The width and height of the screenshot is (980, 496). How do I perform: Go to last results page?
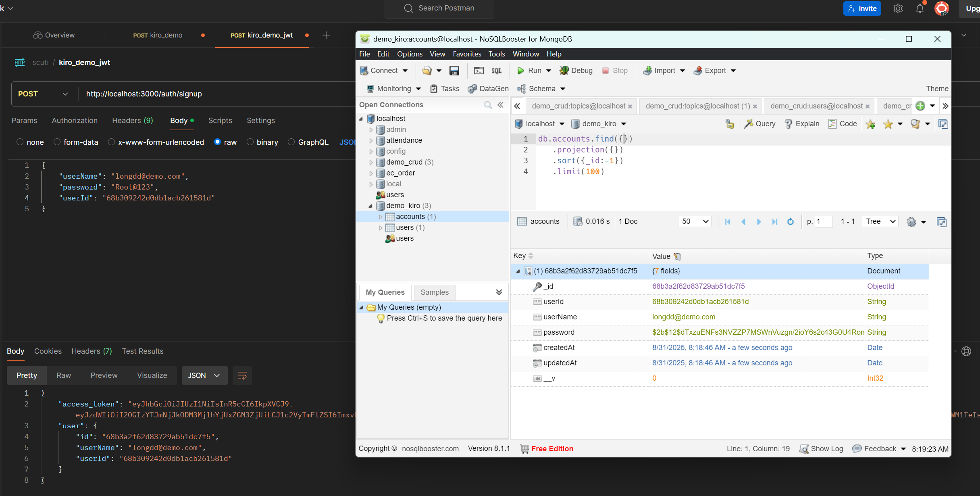[774, 222]
